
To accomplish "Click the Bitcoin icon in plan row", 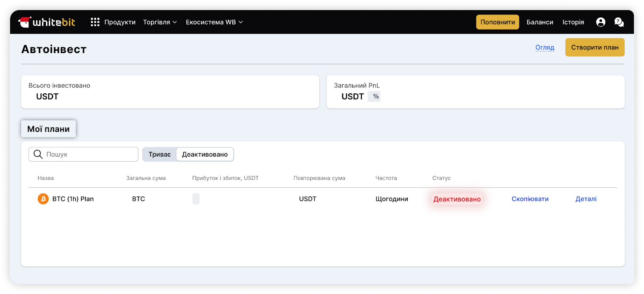I will click(43, 199).
